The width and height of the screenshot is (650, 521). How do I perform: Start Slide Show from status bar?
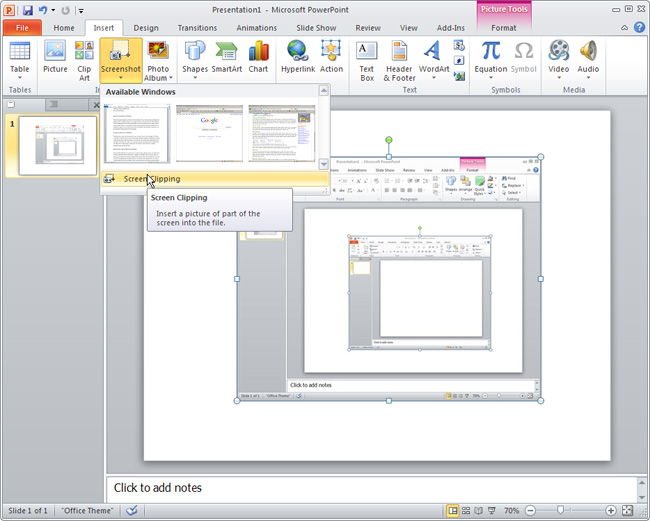[492, 510]
